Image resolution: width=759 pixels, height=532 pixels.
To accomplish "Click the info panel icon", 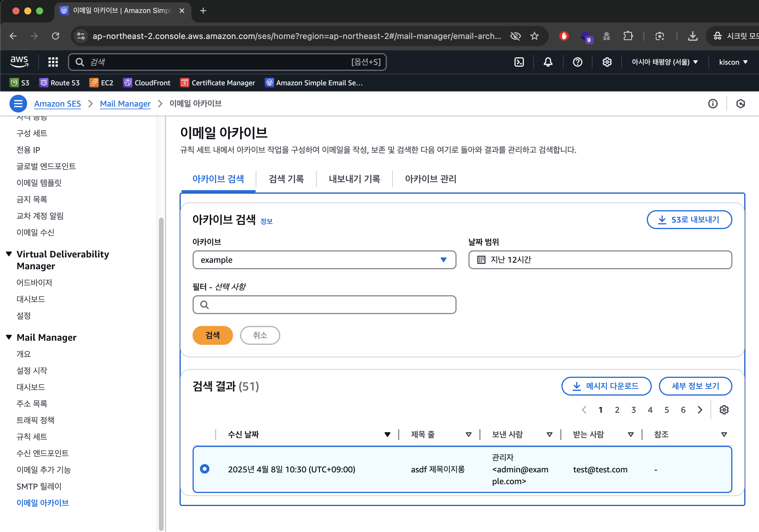I will point(713,104).
